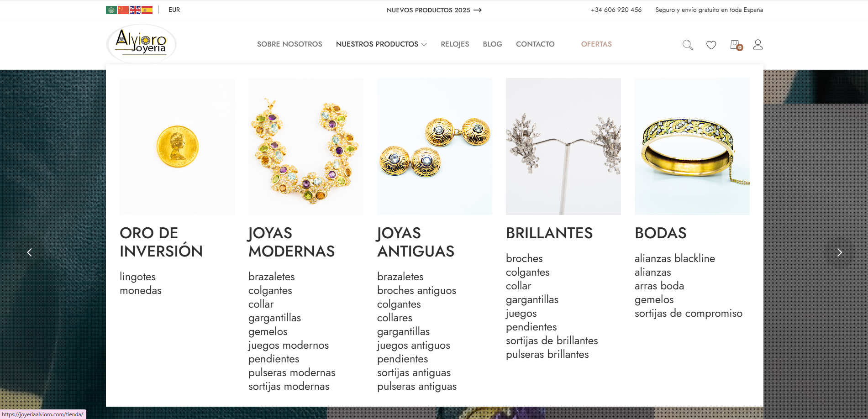Open broches antiguos category link
The width and height of the screenshot is (868, 419).
(416, 290)
